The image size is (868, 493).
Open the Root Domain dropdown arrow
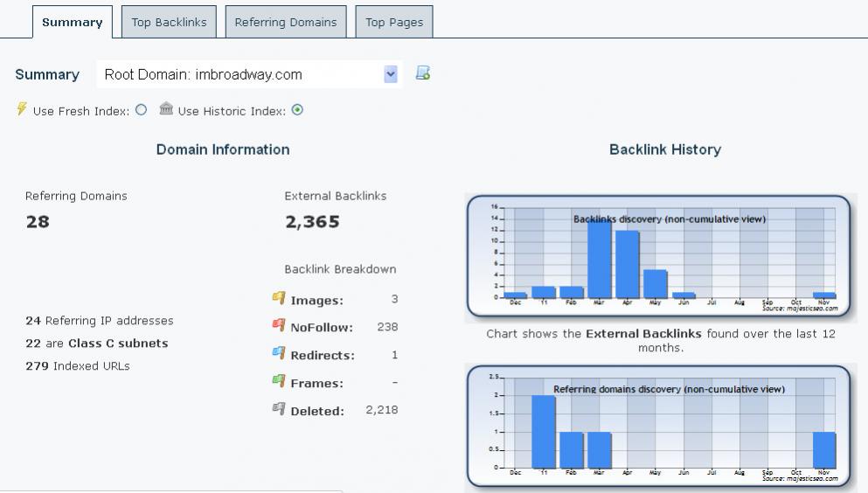click(391, 74)
